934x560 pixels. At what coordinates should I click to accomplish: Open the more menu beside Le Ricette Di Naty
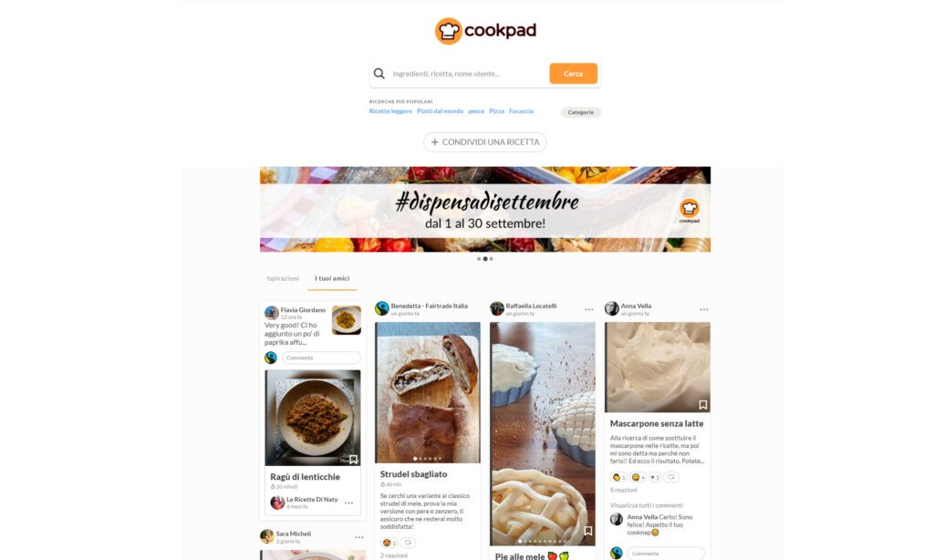[349, 503]
